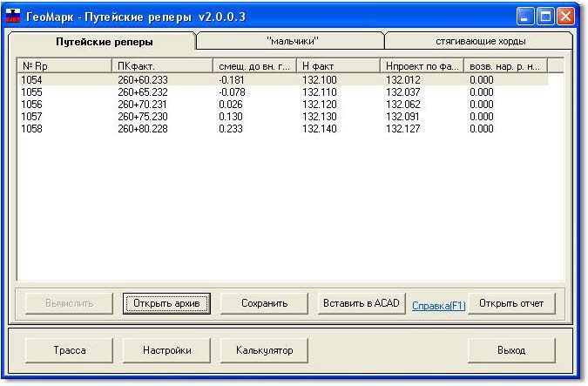This screenshot has width=588, height=386.
Task: Maximize the ГеоМарк window
Action: 545,16
